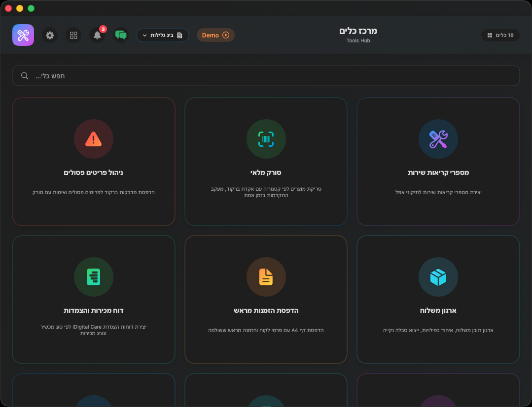Click the orange Demo button
Image resolution: width=532 pixels, height=407 pixels.
click(215, 35)
